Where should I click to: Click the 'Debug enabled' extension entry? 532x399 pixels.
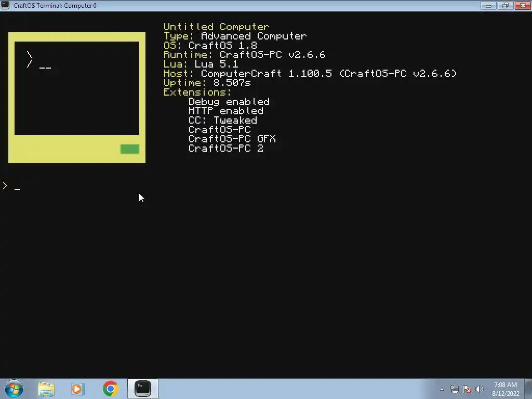point(229,101)
